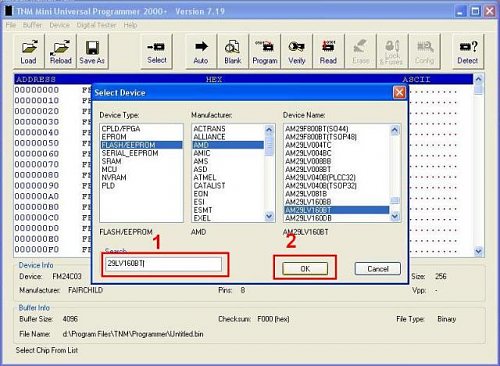Image resolution: width=500 pixels, height=366 pixels.
Task: Click the Lock & Fuses toolbar icon
Action: (392, 52)
